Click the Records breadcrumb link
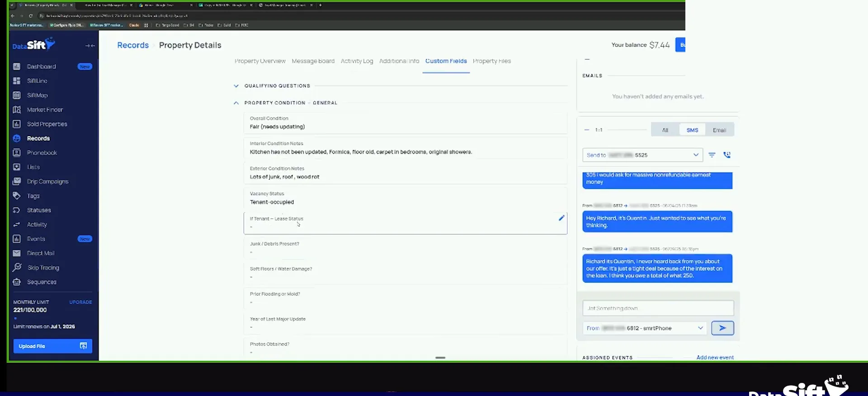The height and width of the screenshot is (396, 868). coord(133,45)
